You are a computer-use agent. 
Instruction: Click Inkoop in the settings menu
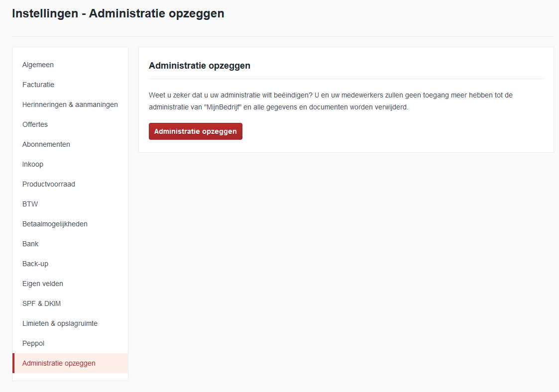[x=33, y=164]
